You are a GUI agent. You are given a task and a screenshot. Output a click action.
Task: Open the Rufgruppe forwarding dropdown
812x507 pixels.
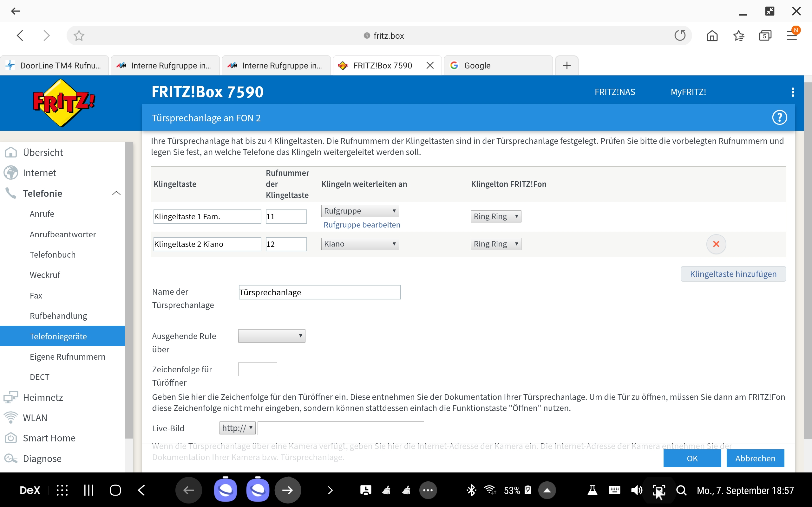click(x=360, y=211)
